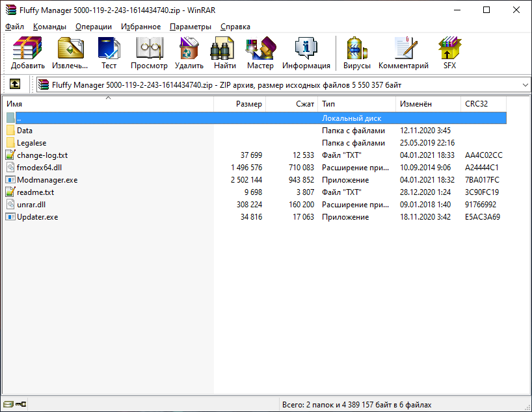The width and height of the screenshot is (532, 412).
Task: Sort by the Размер column header
Action: [240, 104]
